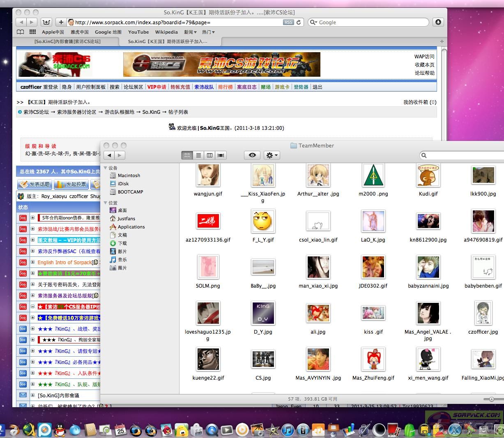Reload the page in Safari
504x438 pixels.
[x=299, y=22]
